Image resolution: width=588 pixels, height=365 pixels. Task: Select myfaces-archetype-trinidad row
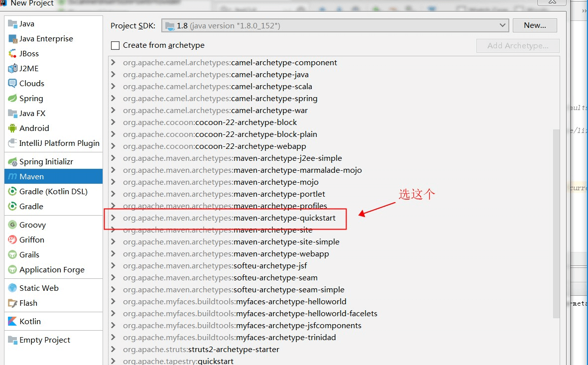click(332, 338)
